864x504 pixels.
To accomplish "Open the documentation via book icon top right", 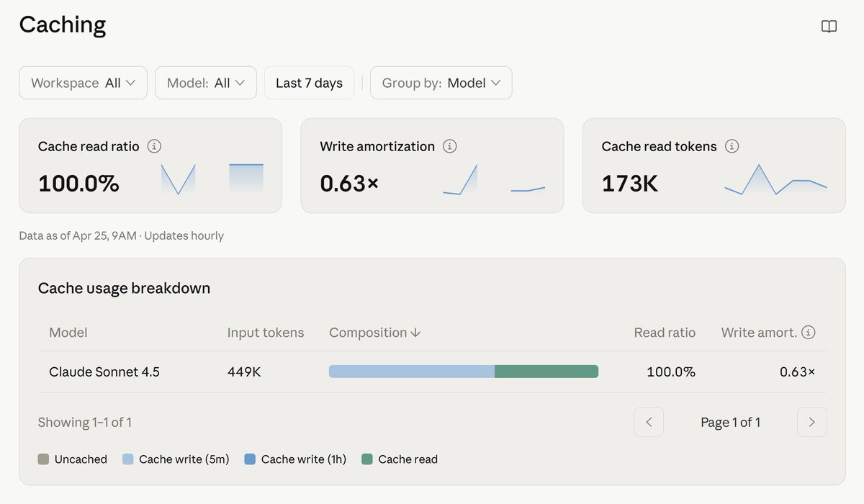I will [828, 25].
